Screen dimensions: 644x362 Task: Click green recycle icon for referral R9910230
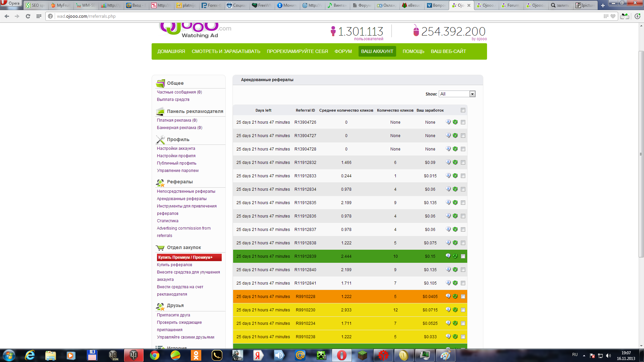click(x=455, y=310)
